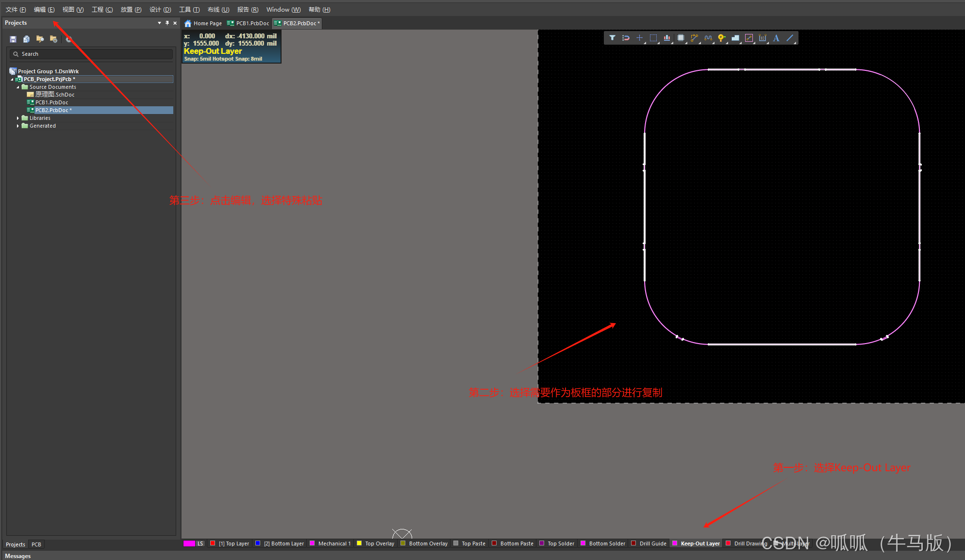Click the place line tool icon
Image resolution: width=965 pixels, height=560 pixels.
[790, 38]
